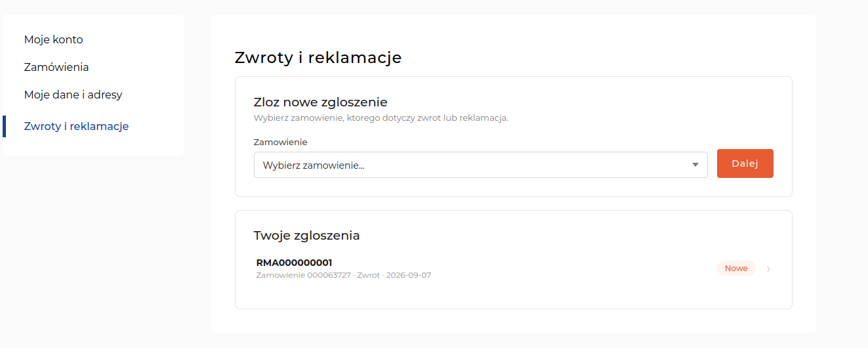Open Moje konto in the sidebar

point(54,39)
